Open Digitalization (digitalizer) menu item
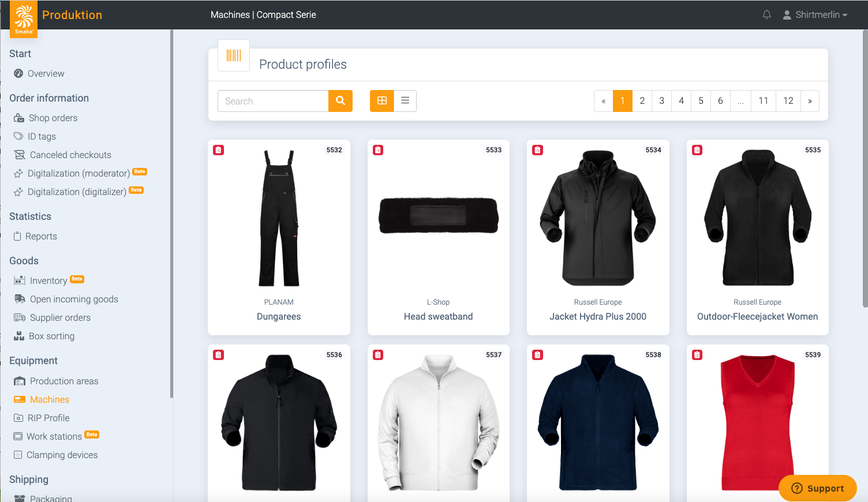868x502 pixels. coord(77,192)
